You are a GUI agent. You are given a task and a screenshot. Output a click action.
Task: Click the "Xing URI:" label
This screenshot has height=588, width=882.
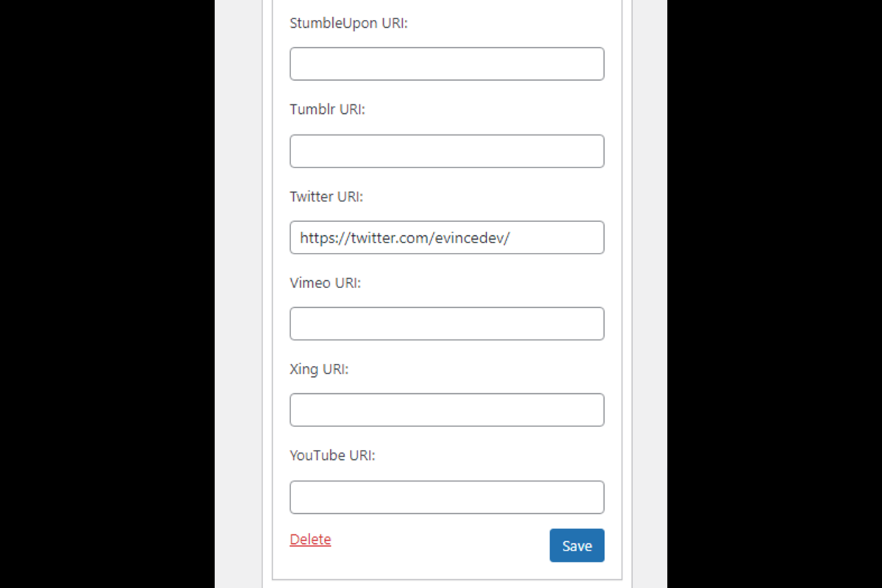pyautogui.click(x=319, y=369)
